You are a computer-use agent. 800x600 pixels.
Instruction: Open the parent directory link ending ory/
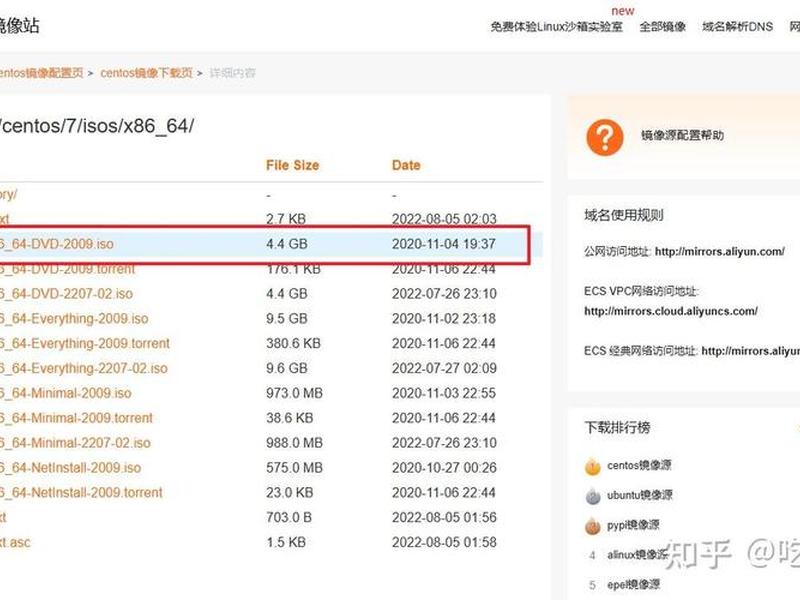(9, 194)
